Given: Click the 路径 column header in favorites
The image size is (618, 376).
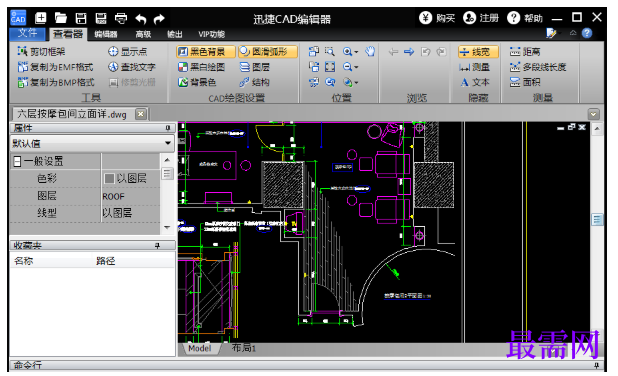Looking at the screenshot, I should tap(106, 261).
